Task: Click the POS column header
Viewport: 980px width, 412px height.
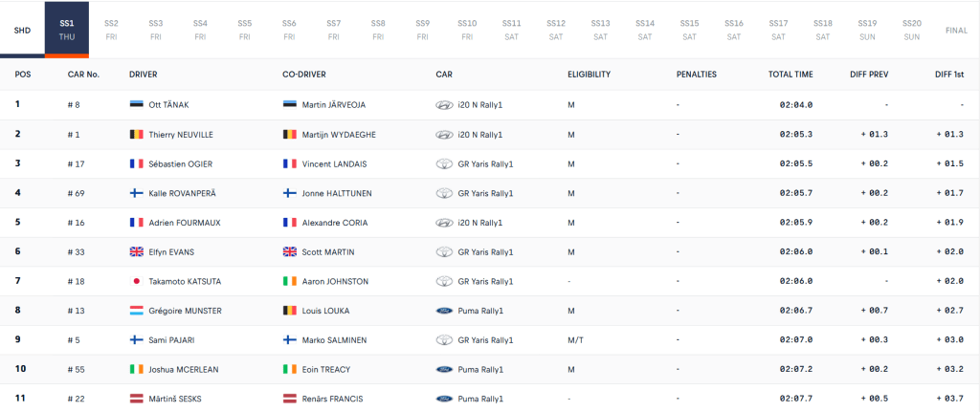Action: [23, 74]
